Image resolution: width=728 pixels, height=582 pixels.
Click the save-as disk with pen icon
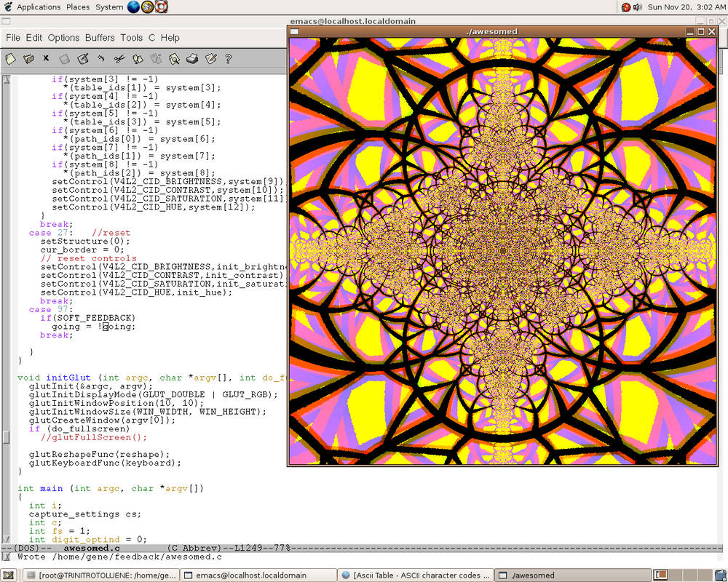click(x=83, y=59)
